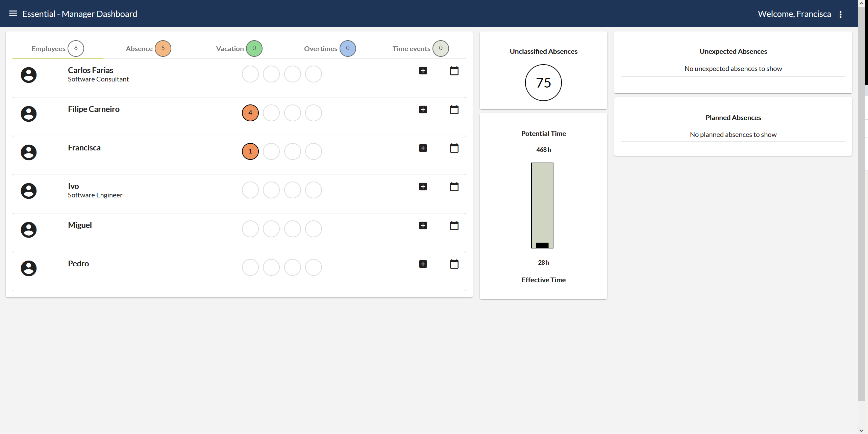Click the plus icon for Carlos Farias
The image size is (868, 434).
(x=423, y=71)
